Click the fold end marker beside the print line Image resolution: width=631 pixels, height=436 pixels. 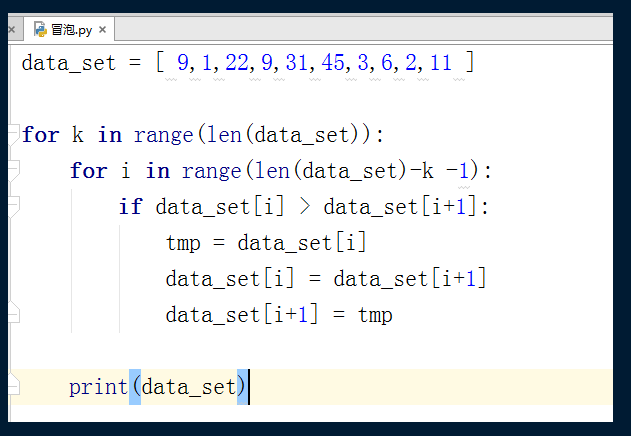[x=14, y=384]
